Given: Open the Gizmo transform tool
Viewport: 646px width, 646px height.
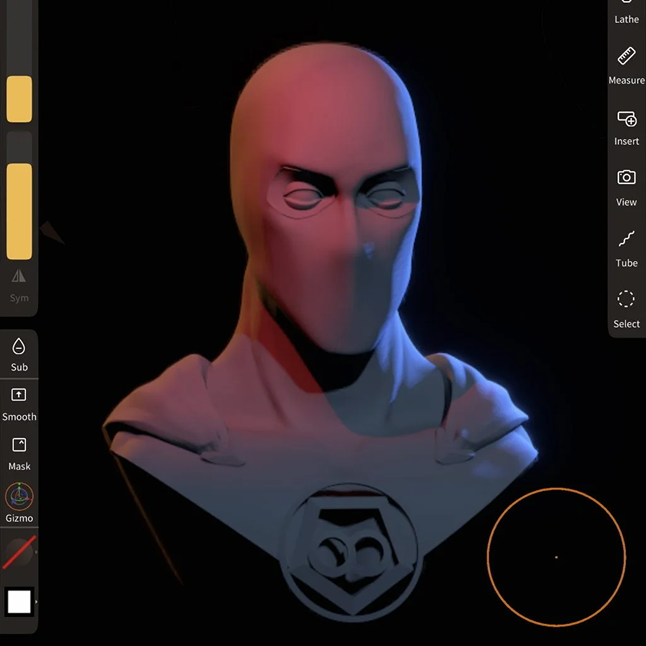Looking at the screenshot, I should coord(19,502).
